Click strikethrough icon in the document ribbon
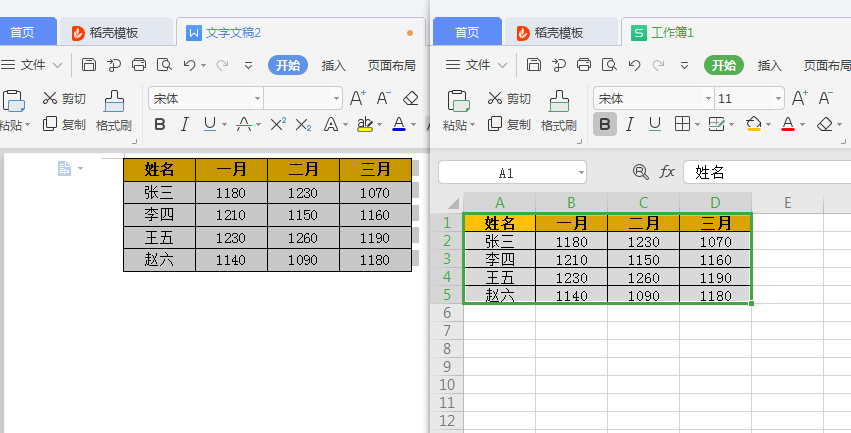The height and width of the screenshot is (433, 851). [x=242, y=125]
